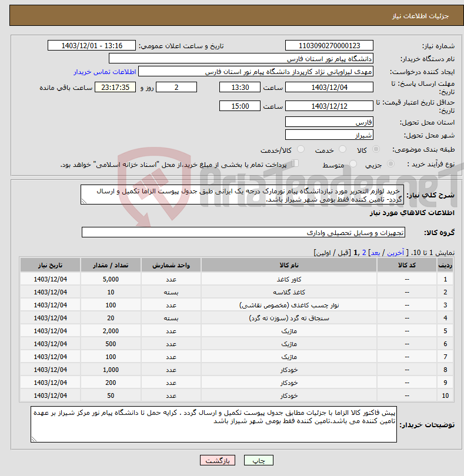Screen dimensions: 464x476
Task: Select the سنجاق ته گرد item name
Action: click(x=289, y=318)
